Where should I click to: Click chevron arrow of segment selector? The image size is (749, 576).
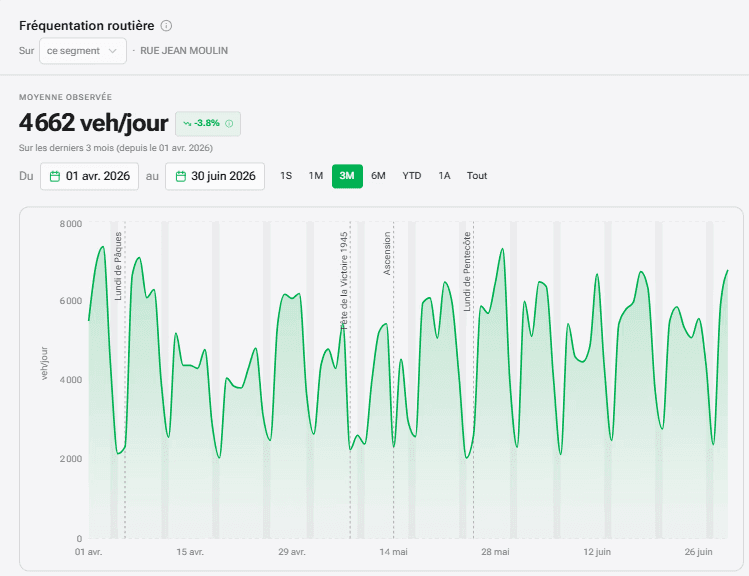113,51
